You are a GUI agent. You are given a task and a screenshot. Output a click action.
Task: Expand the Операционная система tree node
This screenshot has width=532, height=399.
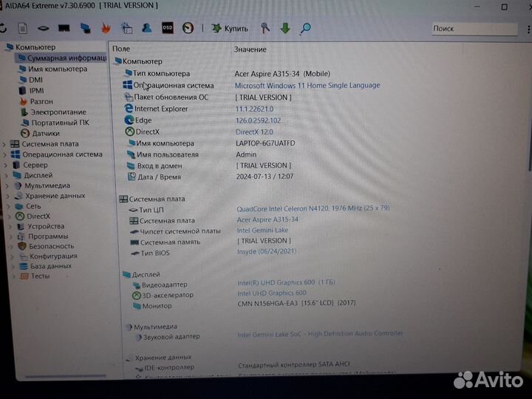click(5, 154)
